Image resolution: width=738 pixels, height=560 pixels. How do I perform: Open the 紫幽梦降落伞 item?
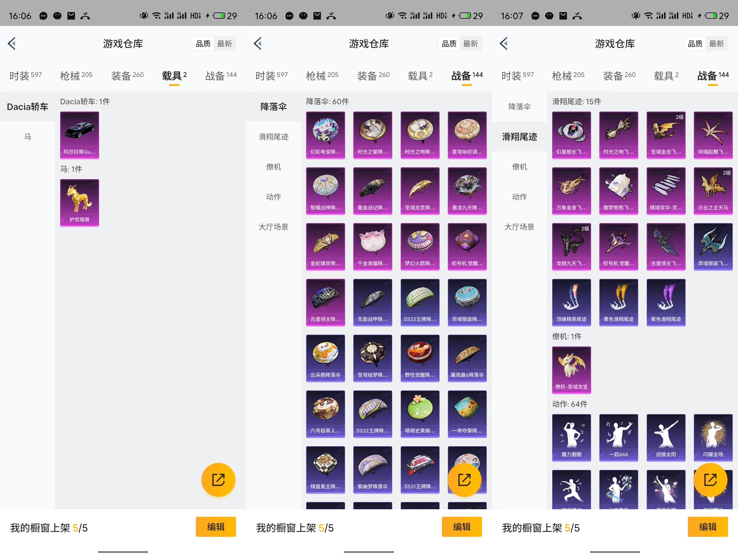[373, 470]
